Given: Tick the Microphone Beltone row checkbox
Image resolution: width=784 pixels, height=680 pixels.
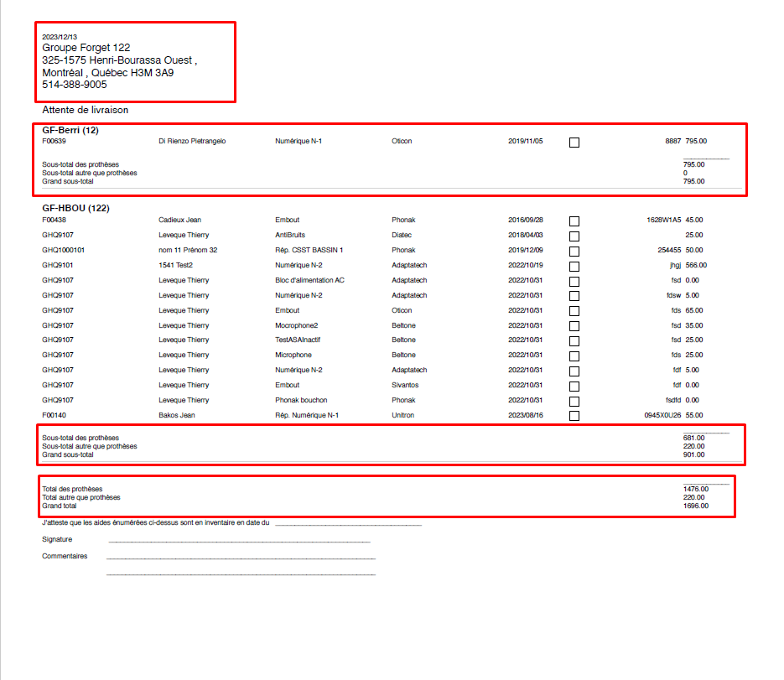Looking at the screenshot, I should [574, 356].
